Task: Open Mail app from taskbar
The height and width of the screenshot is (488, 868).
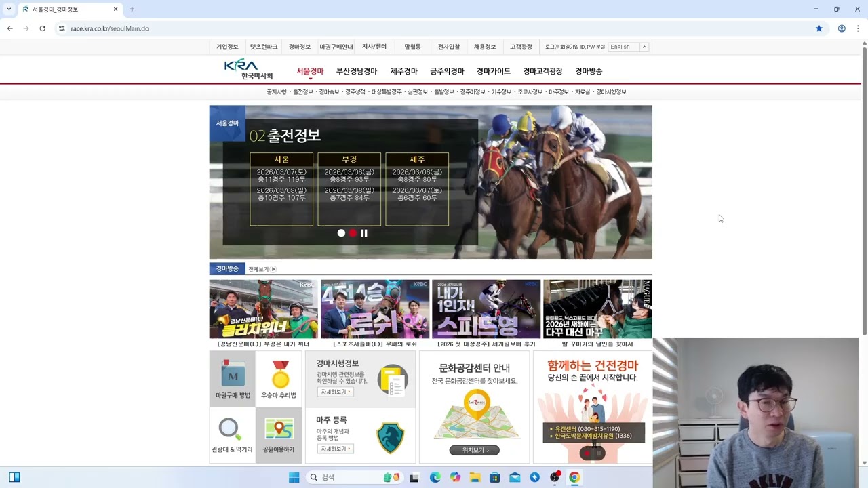Action: pyautogui.click(x=515, y=477)
